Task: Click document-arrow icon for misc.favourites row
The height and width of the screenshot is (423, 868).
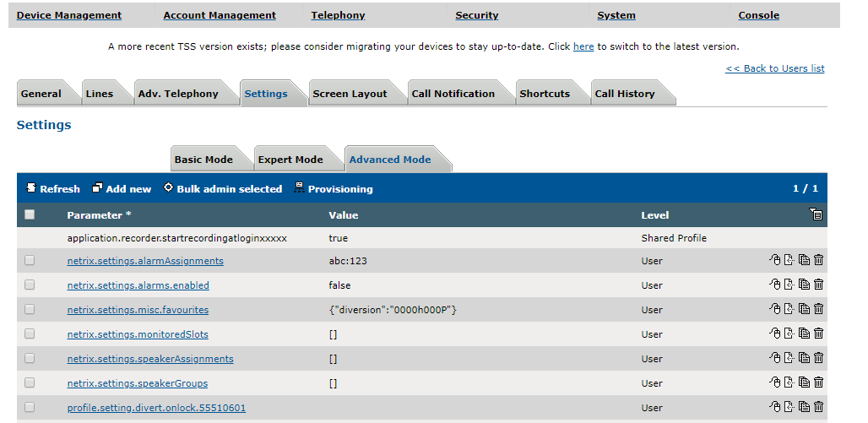Action: click(x=789, y=308)
